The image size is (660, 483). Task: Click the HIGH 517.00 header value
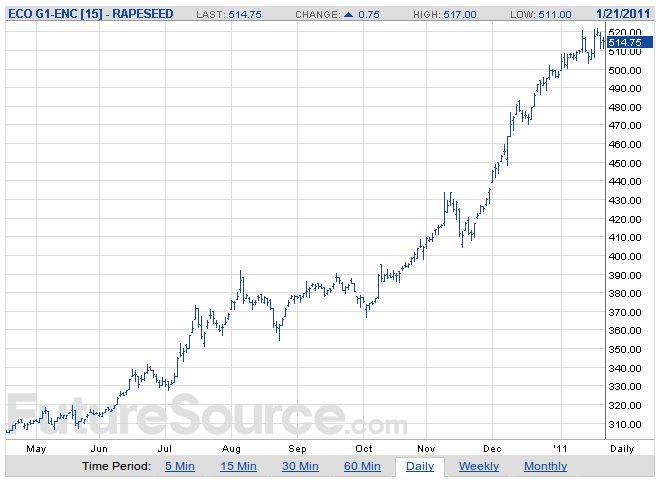(444, 14)
